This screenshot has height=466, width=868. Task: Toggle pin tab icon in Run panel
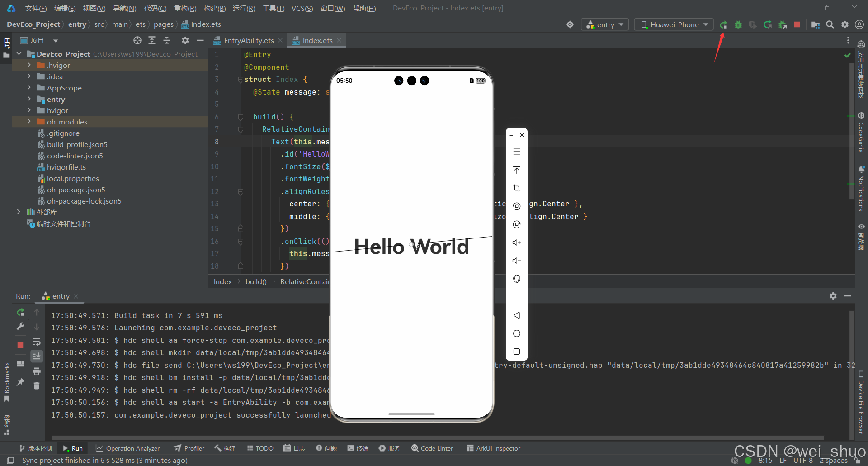[20, 382]
